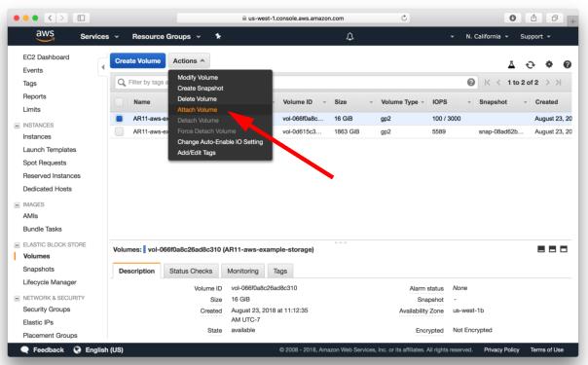Open the Services dropdown
The image size is (588, 365).
pyautogui.click(x=99, y=36)
